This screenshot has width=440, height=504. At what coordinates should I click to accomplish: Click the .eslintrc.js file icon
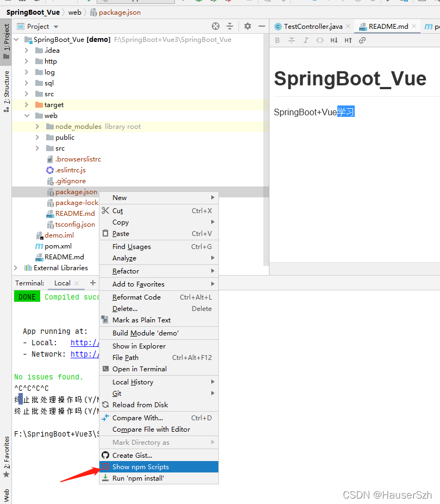(50, 170)
